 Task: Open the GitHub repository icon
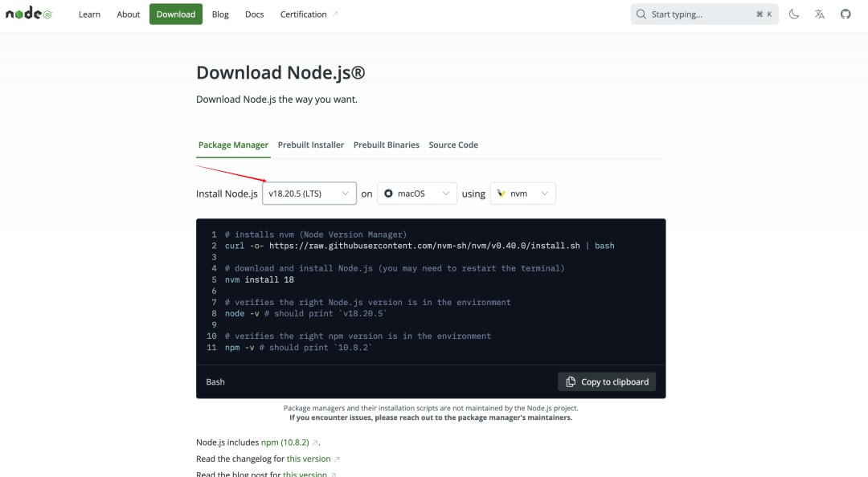click(845, 14)
